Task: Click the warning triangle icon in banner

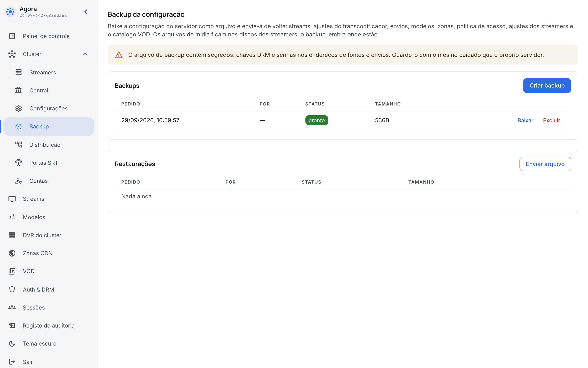Action: pos(119,55)
